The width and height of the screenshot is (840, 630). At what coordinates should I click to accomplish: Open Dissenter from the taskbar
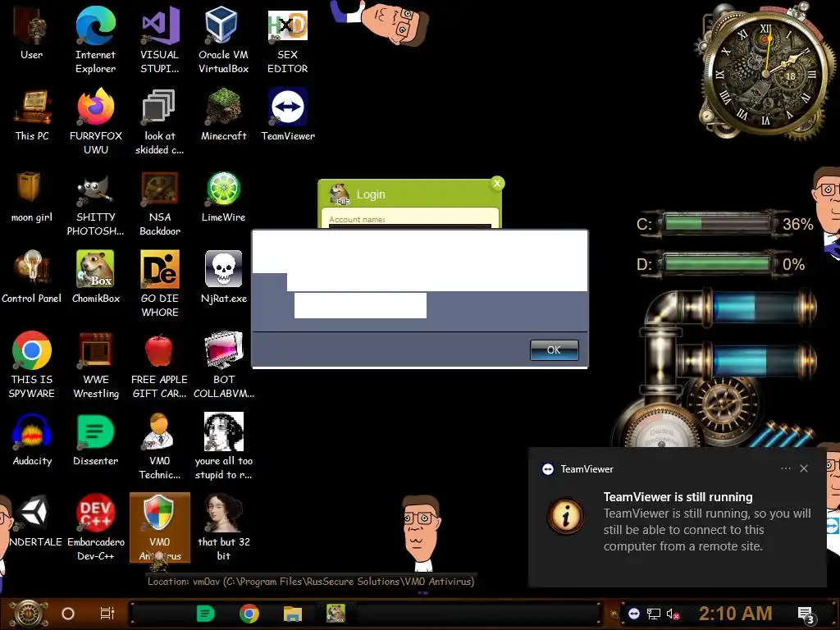point(205,614)
